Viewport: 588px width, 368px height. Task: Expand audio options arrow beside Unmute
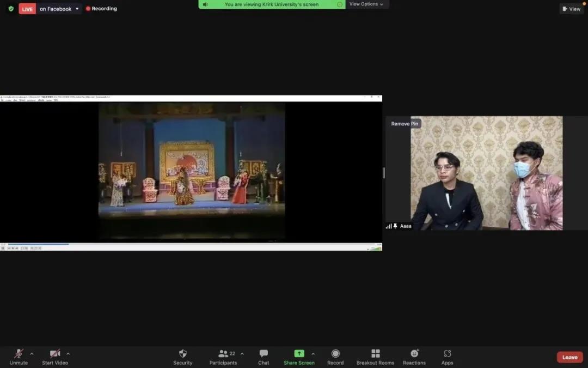point(32,354)
